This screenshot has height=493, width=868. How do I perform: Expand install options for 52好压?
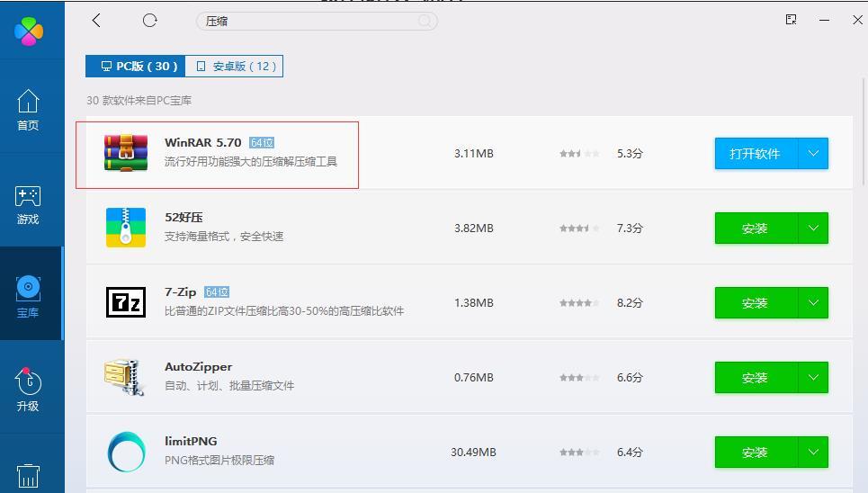point(813,229)
